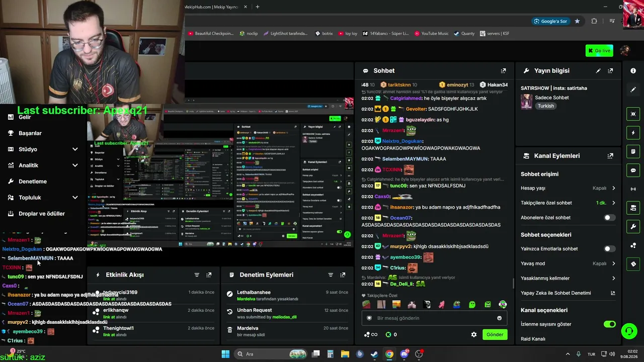Viewport: 644px width, 362px height.
Task: Pop out the Kanal Eylemleri panel
Action: pos(610,156)
